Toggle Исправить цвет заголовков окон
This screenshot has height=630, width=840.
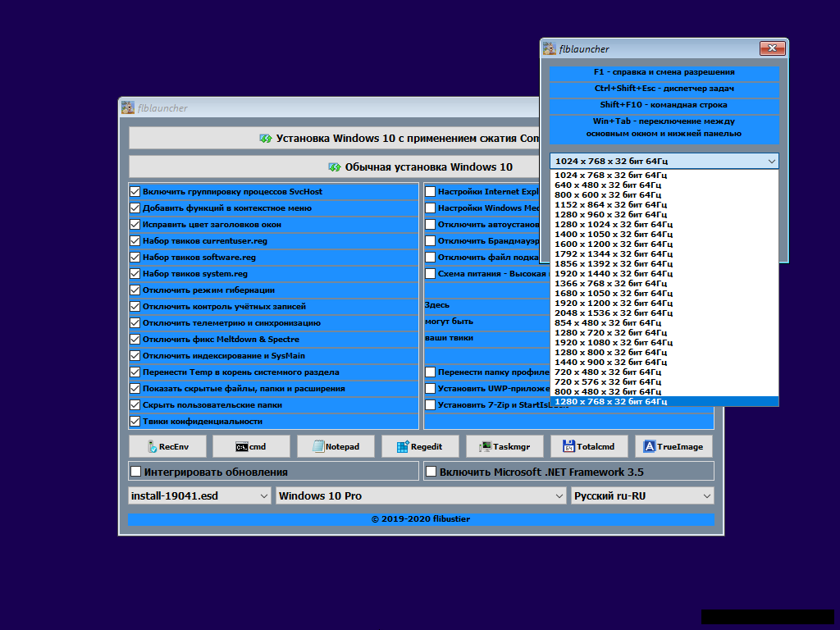pos(135,225)
